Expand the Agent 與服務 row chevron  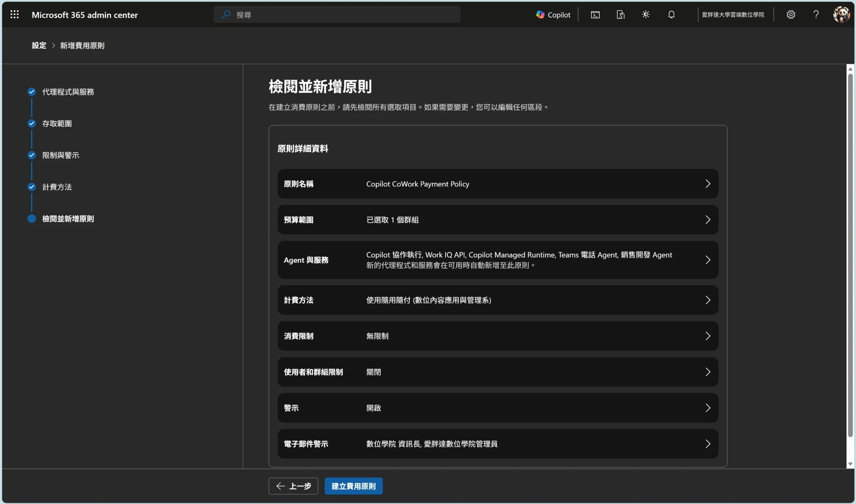pos(708,260)
